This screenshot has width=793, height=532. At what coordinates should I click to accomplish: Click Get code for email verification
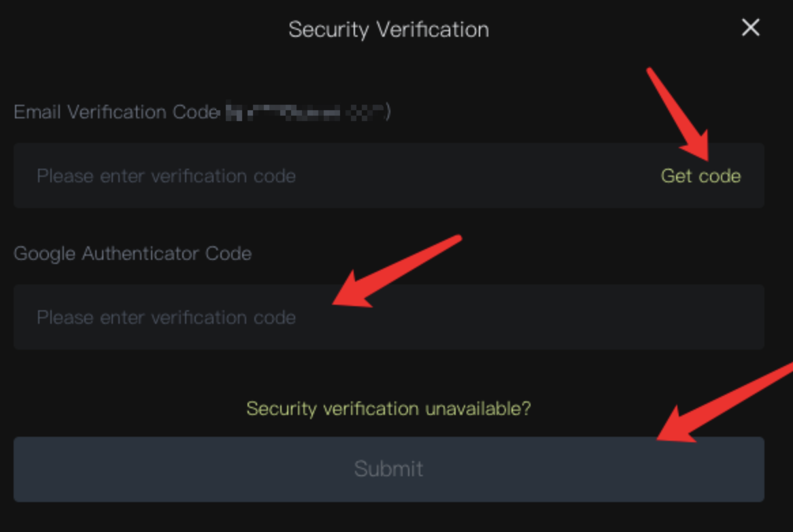[x=701, y=176]
